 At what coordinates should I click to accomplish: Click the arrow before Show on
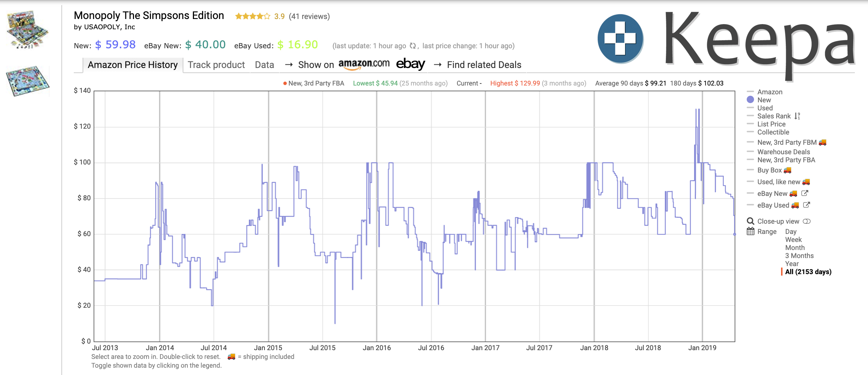click(x=289, y=65)
